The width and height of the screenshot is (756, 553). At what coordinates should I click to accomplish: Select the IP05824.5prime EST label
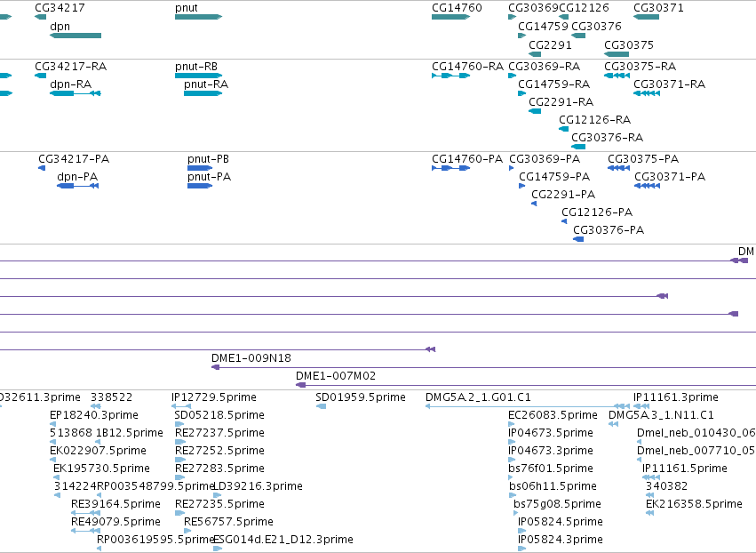561,522
